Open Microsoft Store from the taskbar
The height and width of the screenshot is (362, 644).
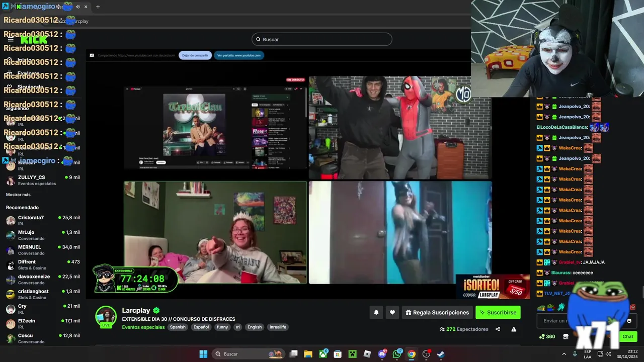[x=338, y=354]
